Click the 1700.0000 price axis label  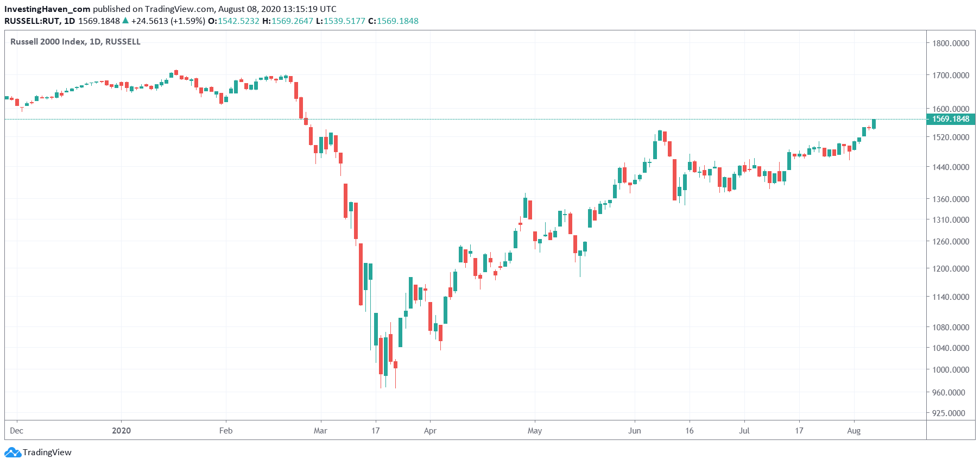click(951, 75)
